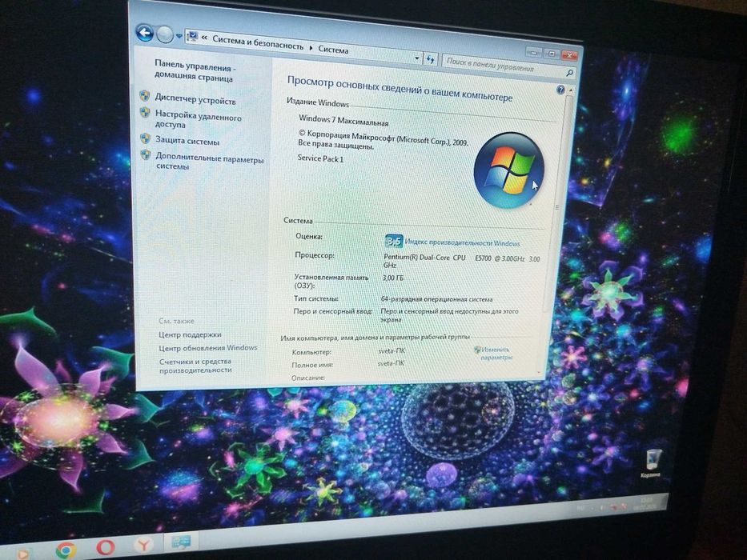
Task: Open Yandex browser from the taskbar
Action: 143,543
